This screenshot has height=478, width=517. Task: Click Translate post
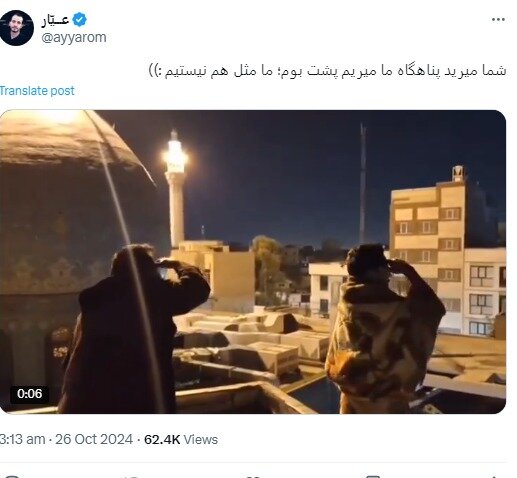tap(37, 91)
